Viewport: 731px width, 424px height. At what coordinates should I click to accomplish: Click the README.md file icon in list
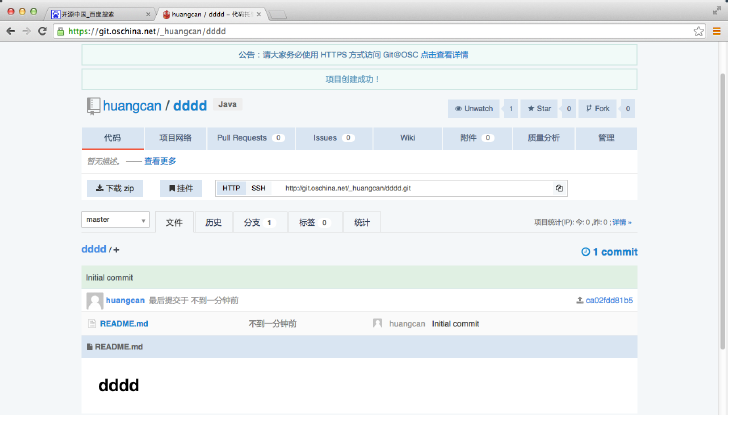[92, 324]
